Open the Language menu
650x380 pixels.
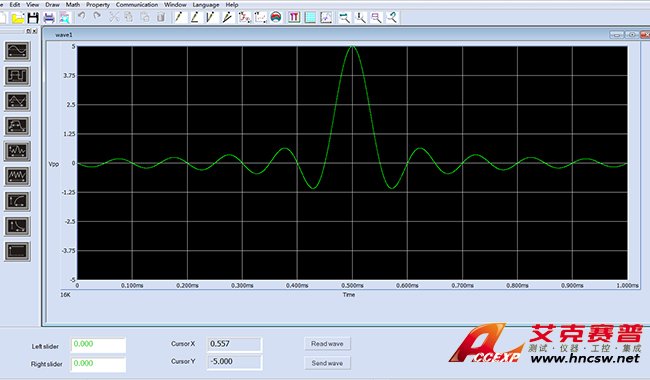click(206, 5)
